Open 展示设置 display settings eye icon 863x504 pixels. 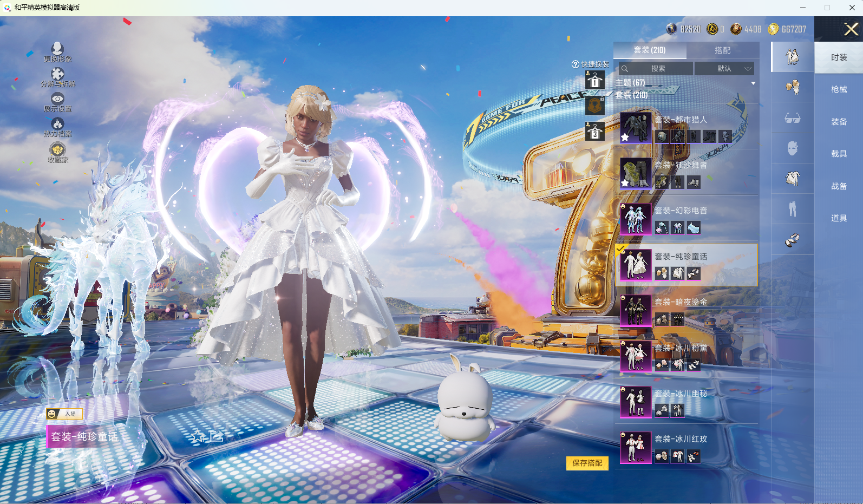tap(57, 99)
